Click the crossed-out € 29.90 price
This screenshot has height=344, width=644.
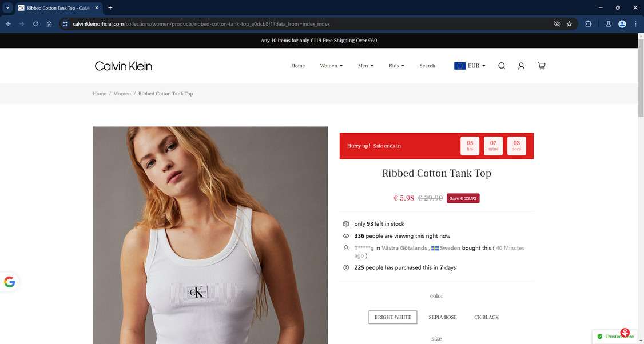(431, 198)
